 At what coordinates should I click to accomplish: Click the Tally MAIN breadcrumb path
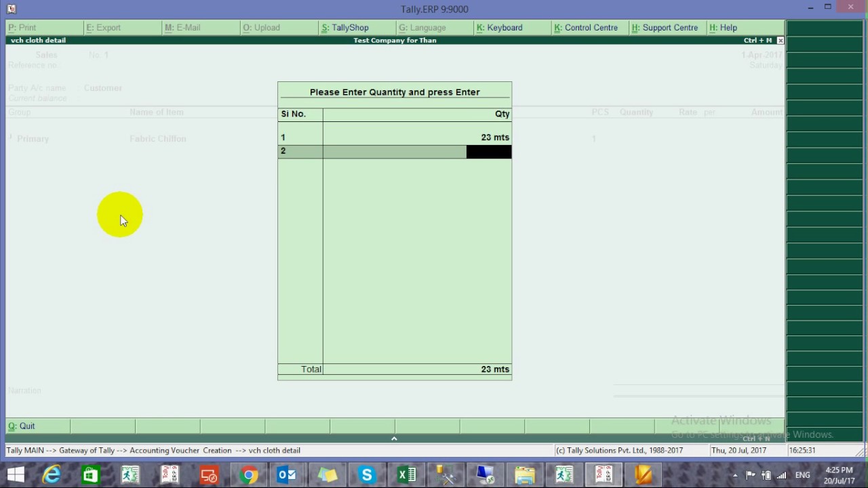click(x=153, y=451)
